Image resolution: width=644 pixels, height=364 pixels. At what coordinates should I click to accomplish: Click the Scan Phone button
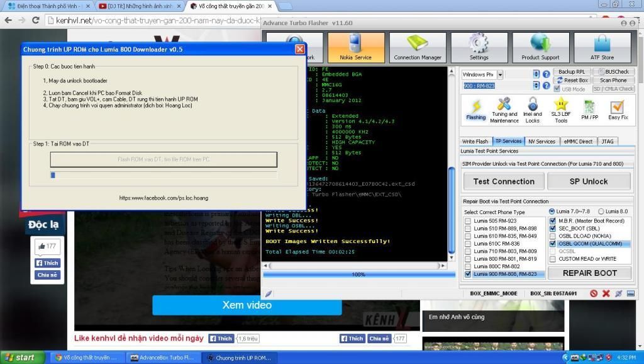pos(613,80)
